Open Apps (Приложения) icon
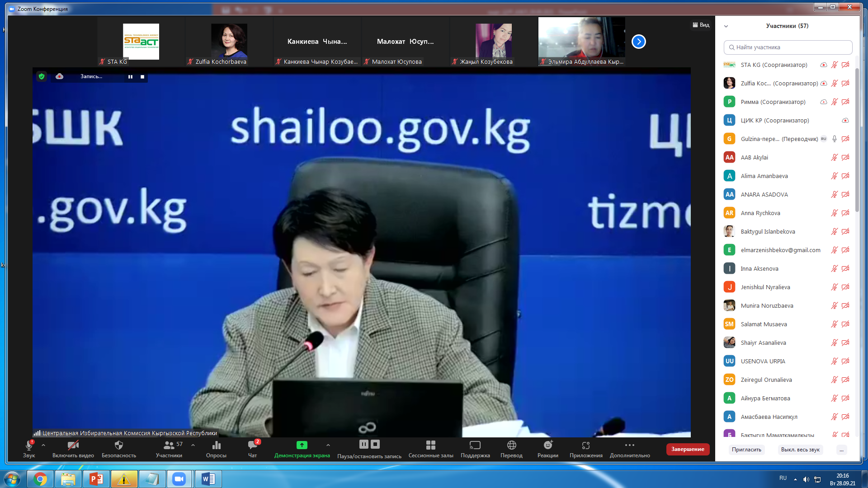This screenshot has width=868, height=488. coord(585,446)
